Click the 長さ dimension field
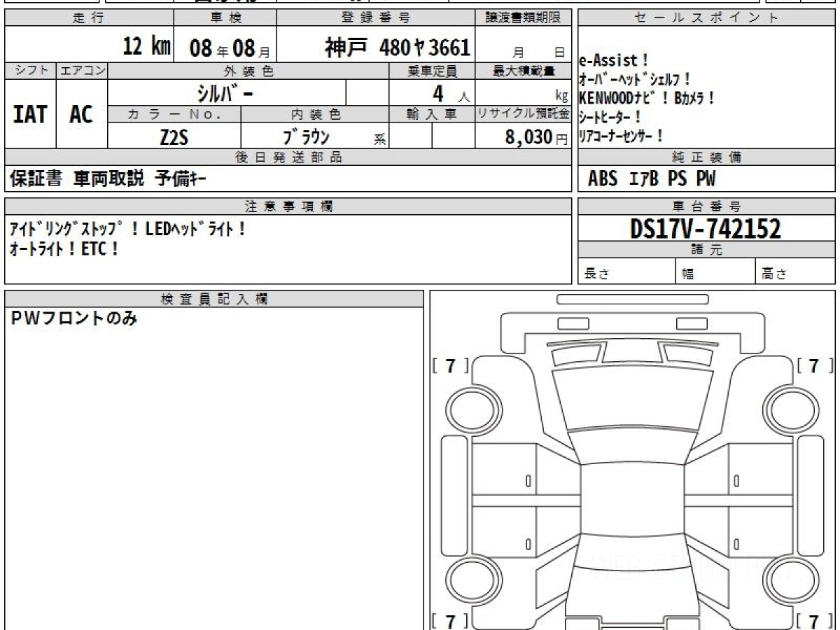This screenshot has height=630, width=840. [626, 272]
